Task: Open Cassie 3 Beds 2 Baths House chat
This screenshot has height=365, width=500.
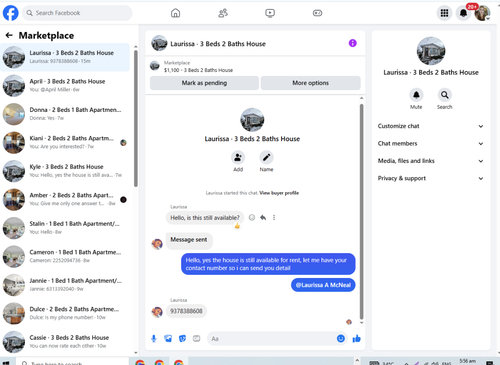Action: coord(65,342)
